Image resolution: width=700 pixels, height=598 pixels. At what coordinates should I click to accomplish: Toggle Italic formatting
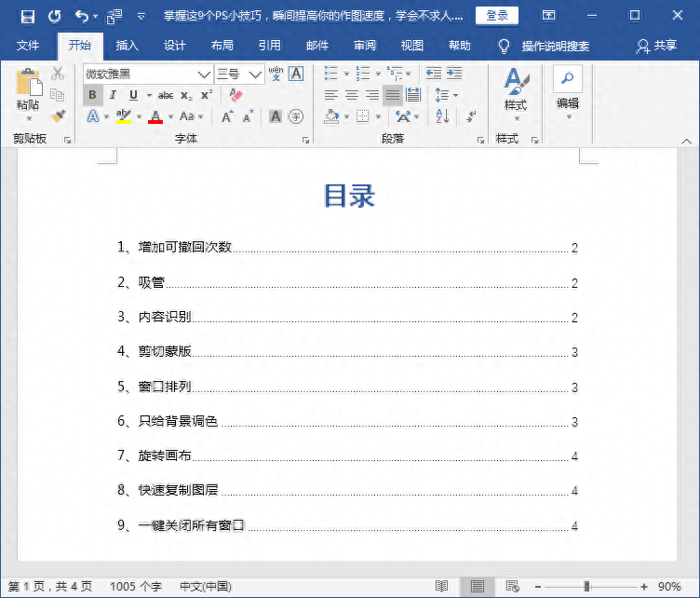113,95
